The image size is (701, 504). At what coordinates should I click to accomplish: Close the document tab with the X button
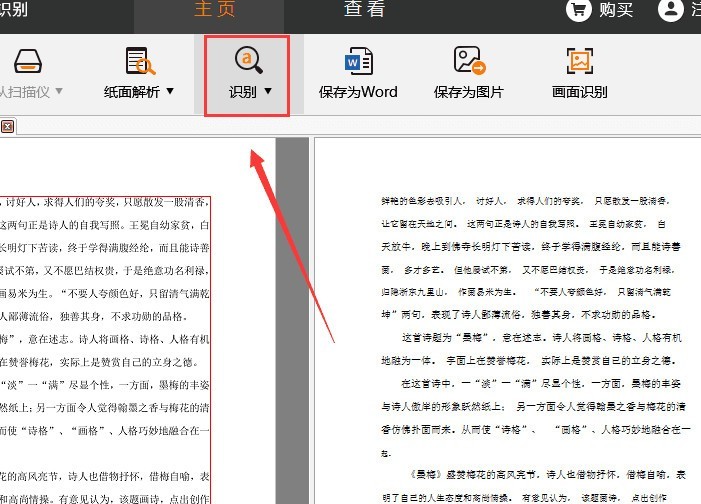coord(7,127)
